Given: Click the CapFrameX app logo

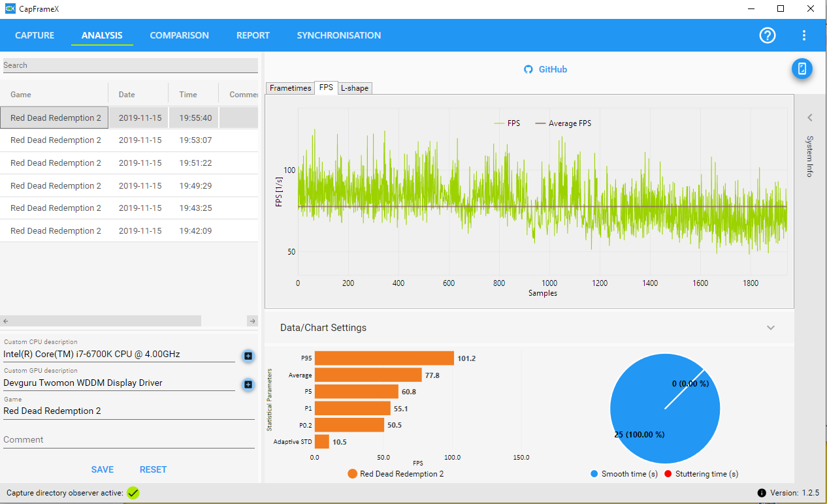Looking at the screenshot, I should pos(10,8).
